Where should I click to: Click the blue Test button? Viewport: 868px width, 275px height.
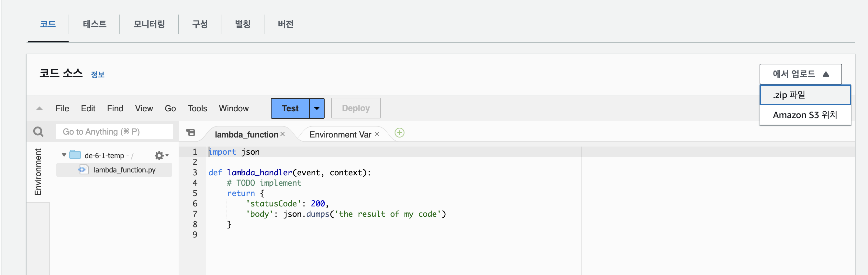click(x=290, y=108)
